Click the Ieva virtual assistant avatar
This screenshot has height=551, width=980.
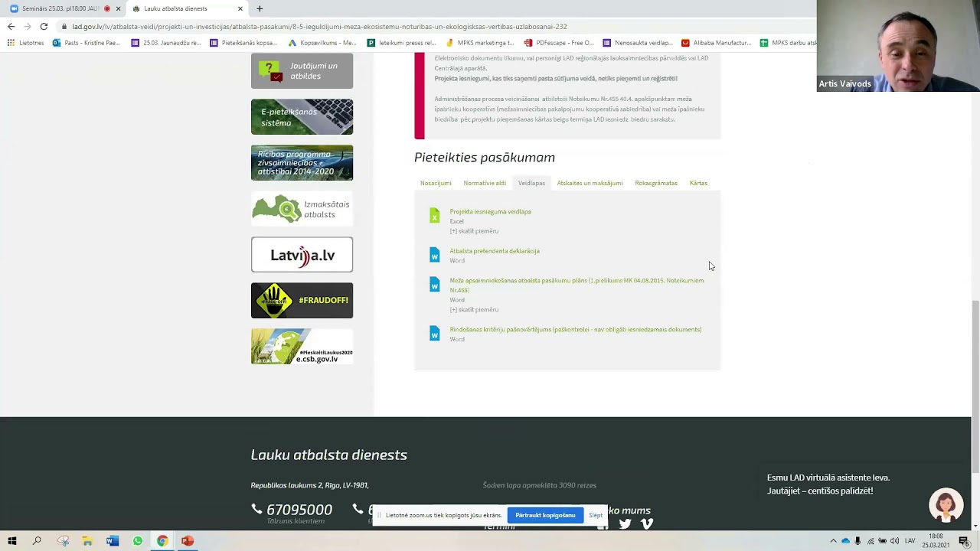946,505
